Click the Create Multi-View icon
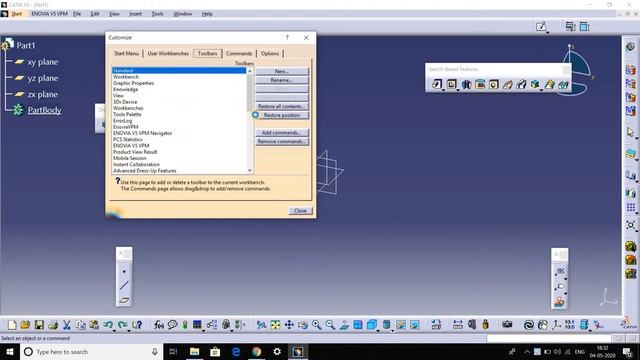The height and width of the screenshot is (360, 640). [x=358, y=325]
